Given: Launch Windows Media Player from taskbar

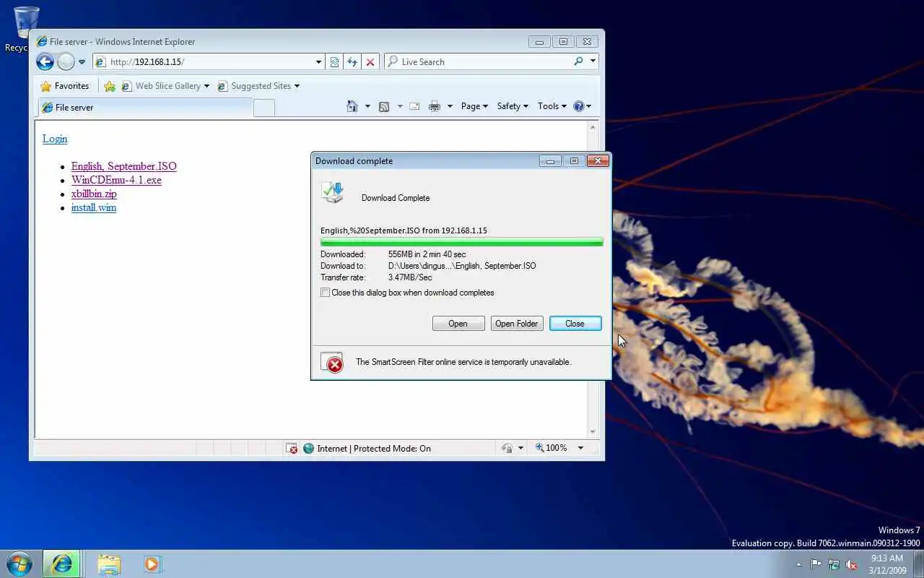Looking at the screenshot, I should [152, 564].
